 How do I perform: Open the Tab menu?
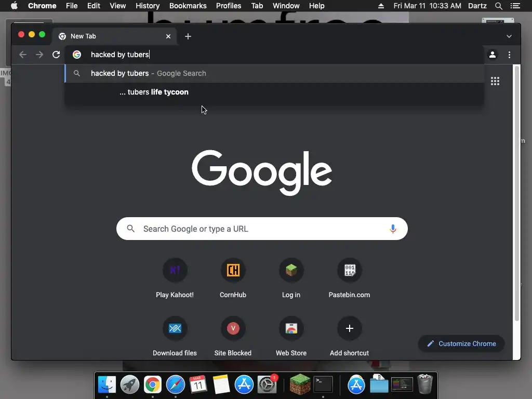tap(257, 6)
